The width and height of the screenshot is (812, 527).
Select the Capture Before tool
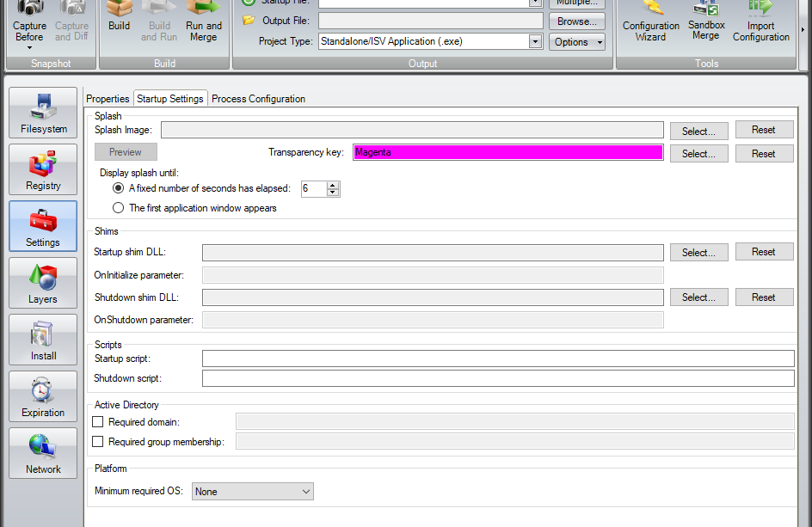(29, 21)
